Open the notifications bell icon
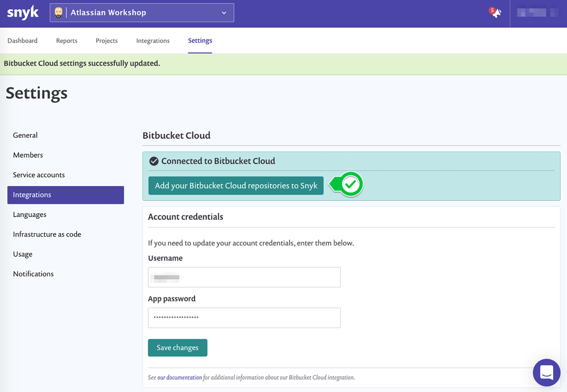This screenshot has height=392, width=567. (496, 13)
